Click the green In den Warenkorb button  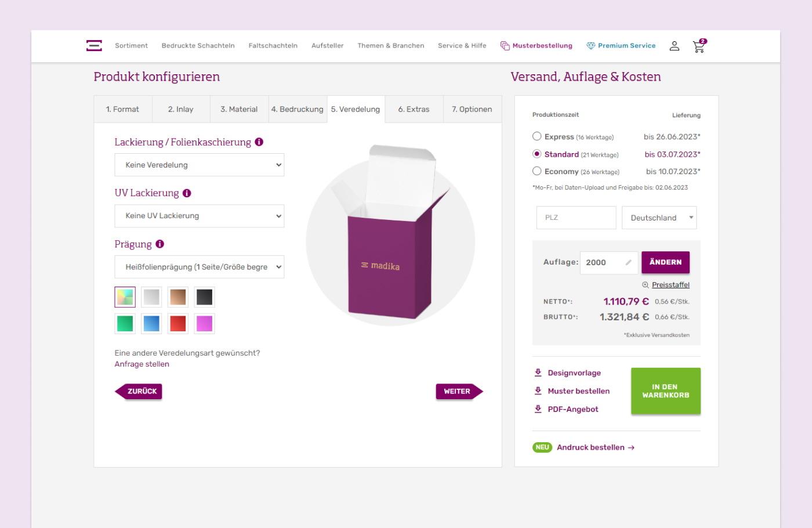tap(665, 391)
